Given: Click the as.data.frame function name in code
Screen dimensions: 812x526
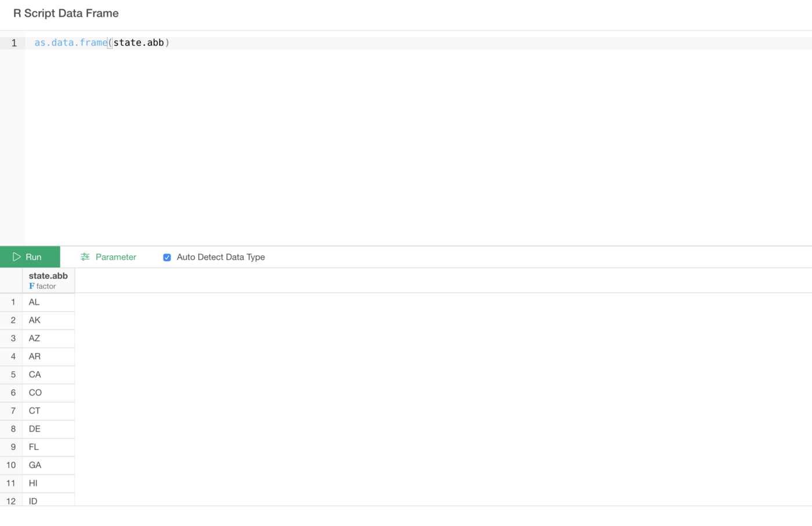Looking at the screenshot, I should (71, 43).
